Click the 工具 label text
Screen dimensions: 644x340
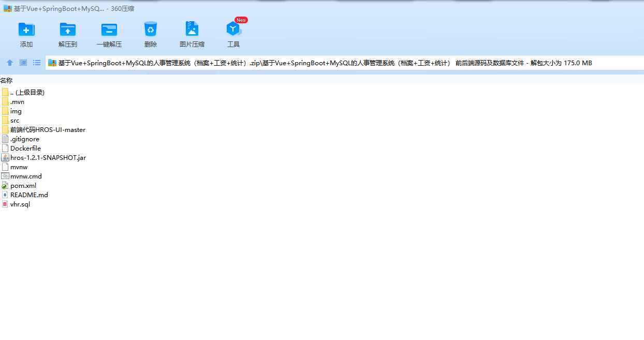(233, 45)
